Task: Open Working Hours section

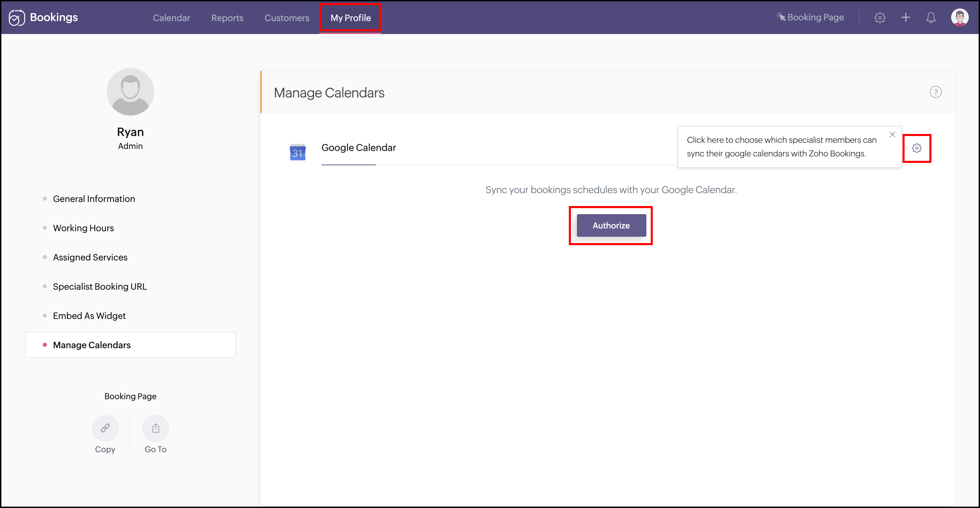Action: 83,228
